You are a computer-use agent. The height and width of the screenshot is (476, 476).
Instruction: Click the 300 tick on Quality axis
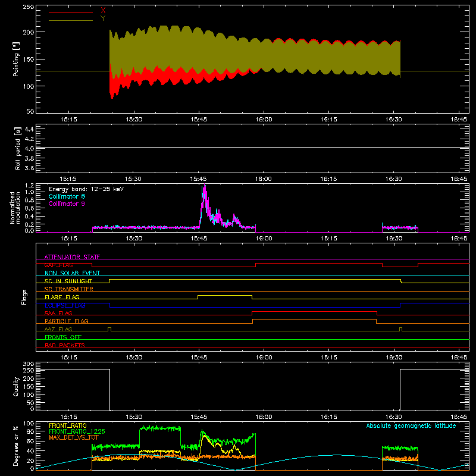pyautogui.click(x=29, y=364)
